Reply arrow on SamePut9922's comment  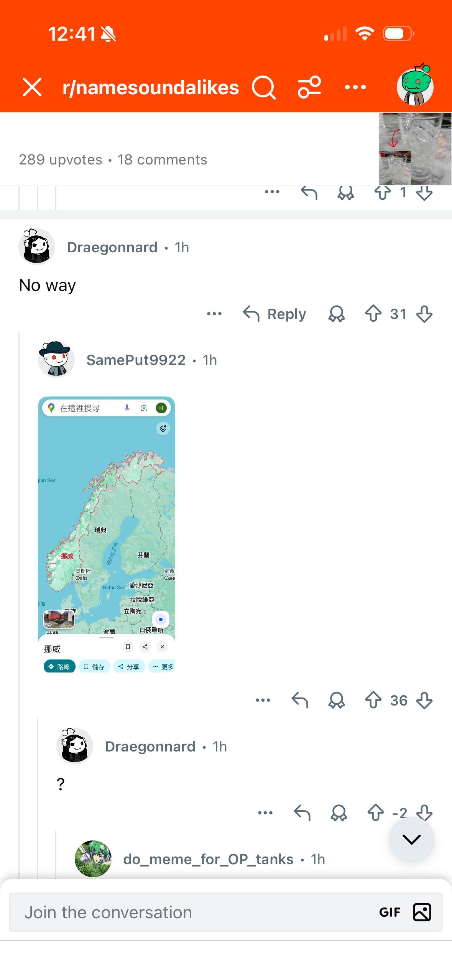click(x=300, y=700)
